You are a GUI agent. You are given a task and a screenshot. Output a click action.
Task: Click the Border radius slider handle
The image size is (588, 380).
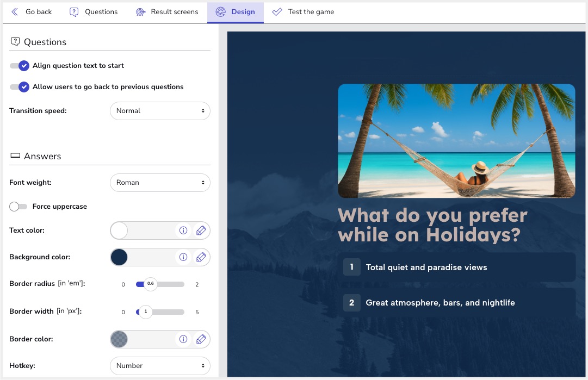click(x=150, y=284)
